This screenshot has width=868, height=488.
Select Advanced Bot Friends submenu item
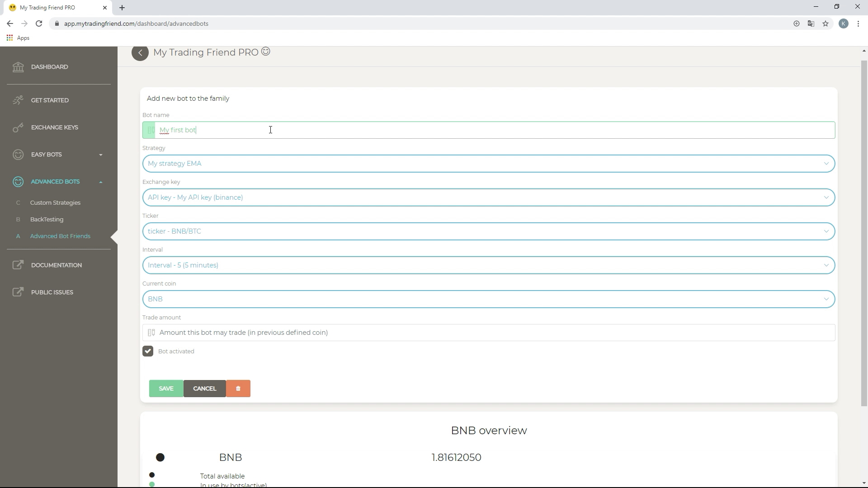pos(60,236)
